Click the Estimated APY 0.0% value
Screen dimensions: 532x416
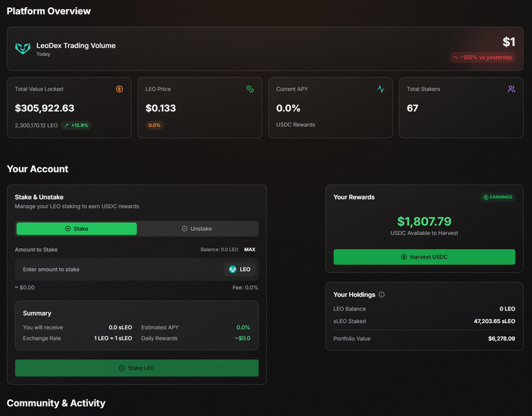(243, 327)
